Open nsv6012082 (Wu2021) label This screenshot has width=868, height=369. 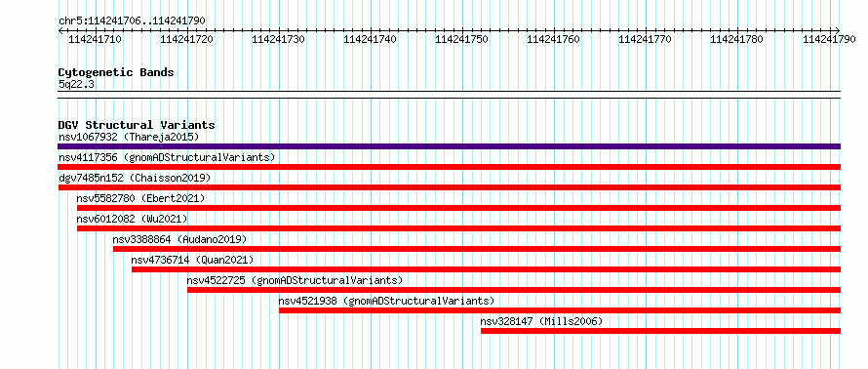pos(132,219)
